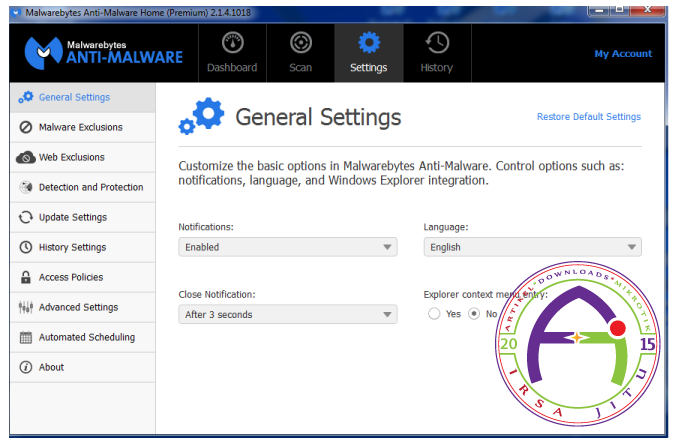
Task: Click the Malware Exclusions prohibited icon
Action: [26, 127]
